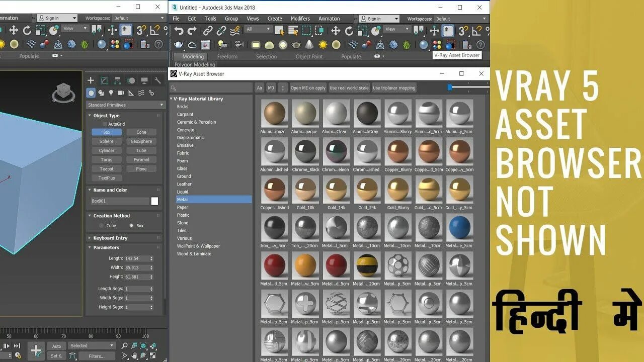Open the View coordinate dropdown in the Untitled window

(x=397, y=29)
